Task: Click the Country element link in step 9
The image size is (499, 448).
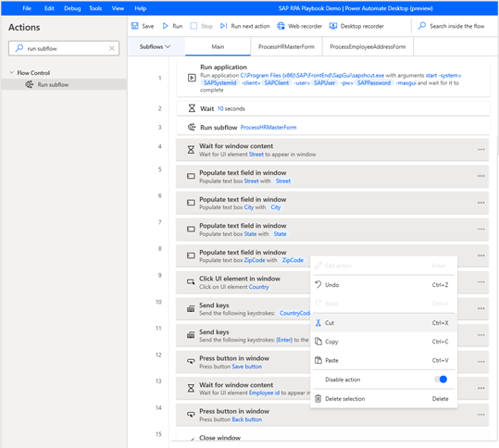Action: coord(258,287)
